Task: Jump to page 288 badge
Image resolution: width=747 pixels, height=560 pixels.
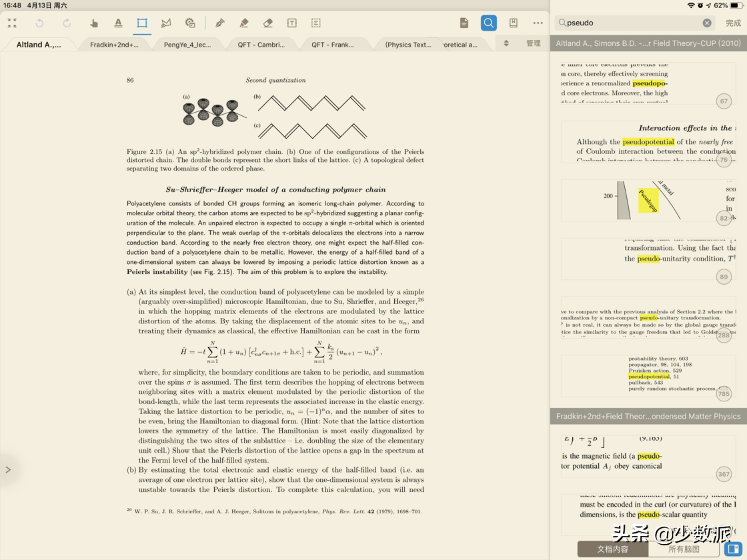Action: coord(724,335)
